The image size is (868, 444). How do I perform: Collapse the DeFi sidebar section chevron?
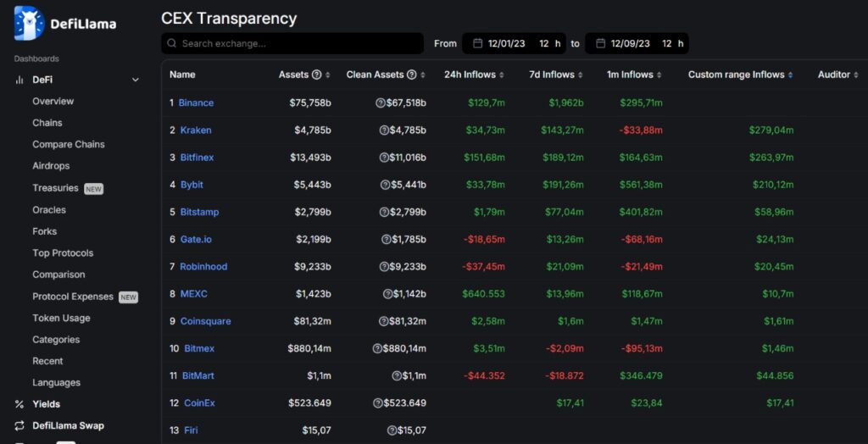135,80
